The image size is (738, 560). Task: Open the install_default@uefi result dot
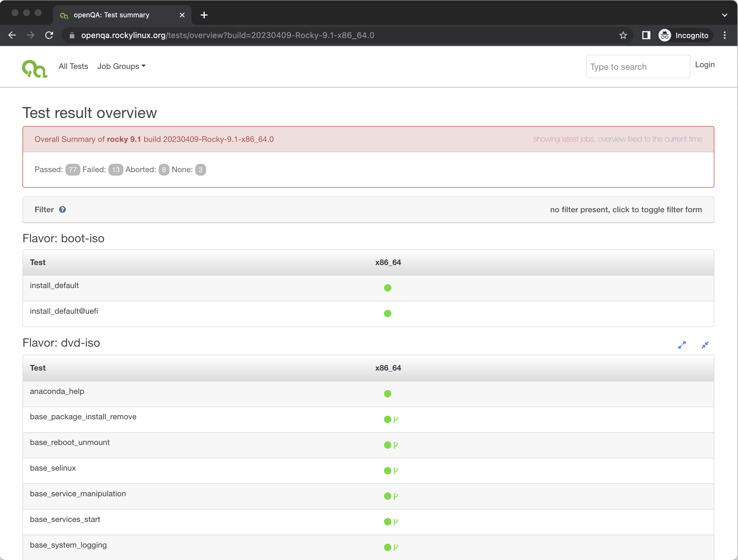[x=388, y=313]
